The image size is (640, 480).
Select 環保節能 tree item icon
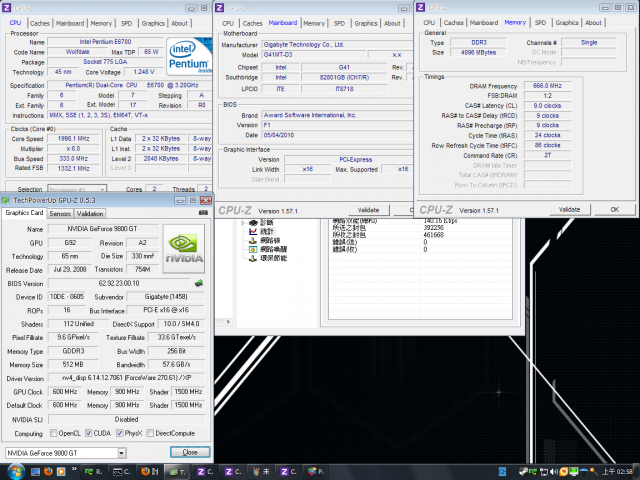tap(253, 258)
